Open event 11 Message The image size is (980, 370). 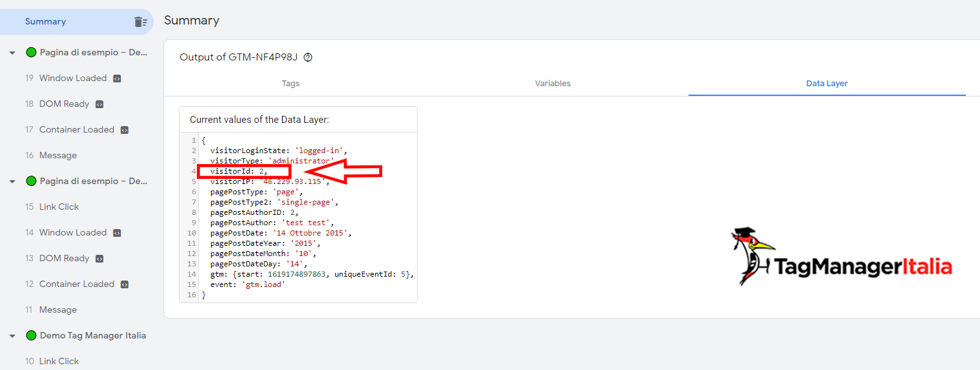tap(57, 310)
